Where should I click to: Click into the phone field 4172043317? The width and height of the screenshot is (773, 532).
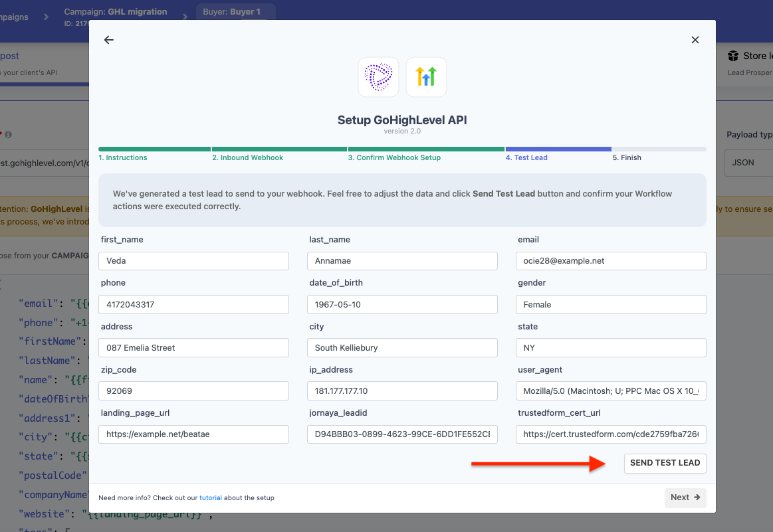(193, 304)
